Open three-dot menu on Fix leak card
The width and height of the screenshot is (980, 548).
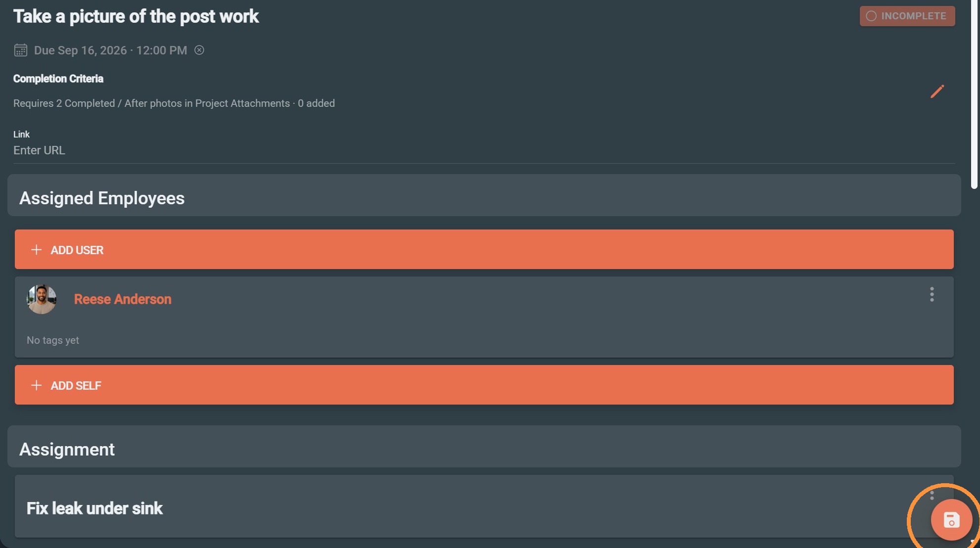932,495
